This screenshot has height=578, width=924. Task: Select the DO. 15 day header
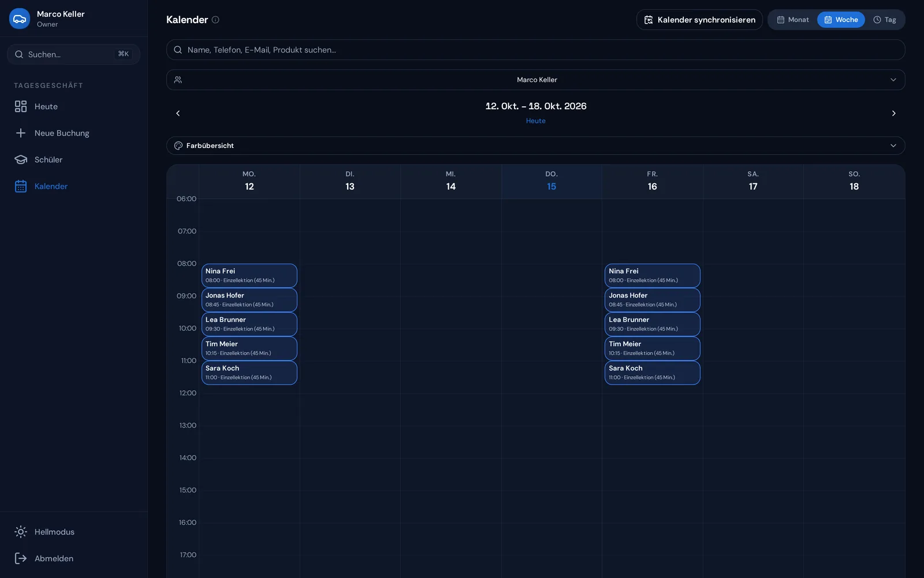pyautogui.click(x=552, y=181)
